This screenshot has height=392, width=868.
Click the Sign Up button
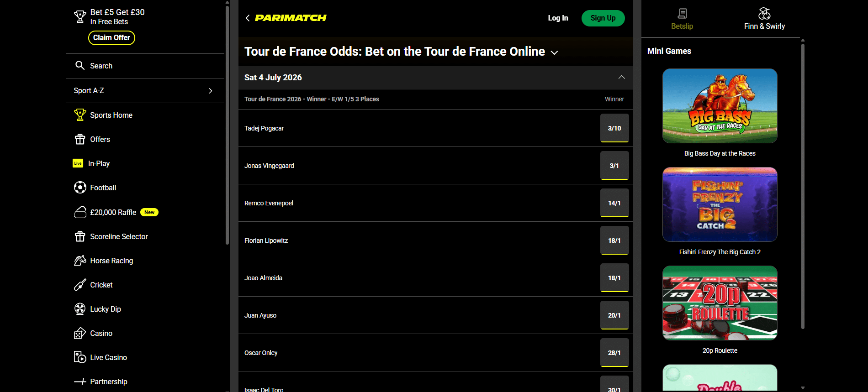(x=603, y=18)
